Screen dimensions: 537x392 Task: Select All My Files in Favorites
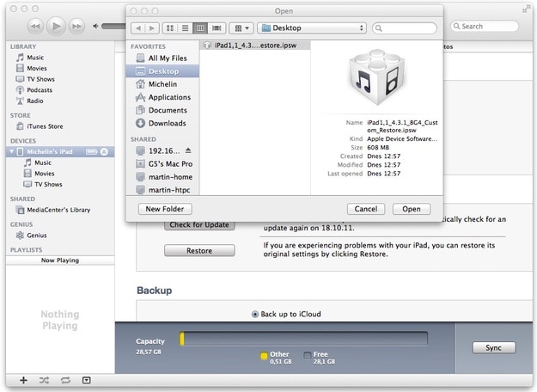tap(162, 58)
